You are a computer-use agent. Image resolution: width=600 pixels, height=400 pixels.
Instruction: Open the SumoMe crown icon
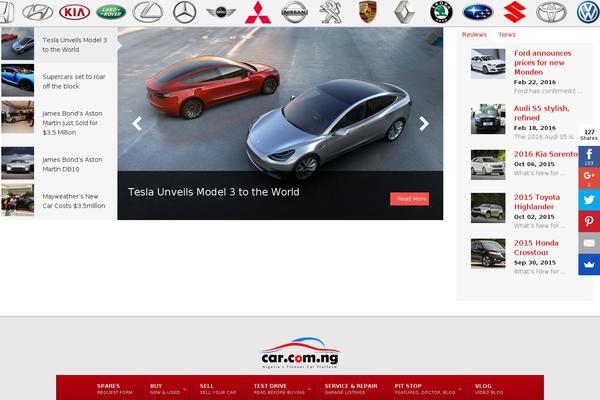589,264
